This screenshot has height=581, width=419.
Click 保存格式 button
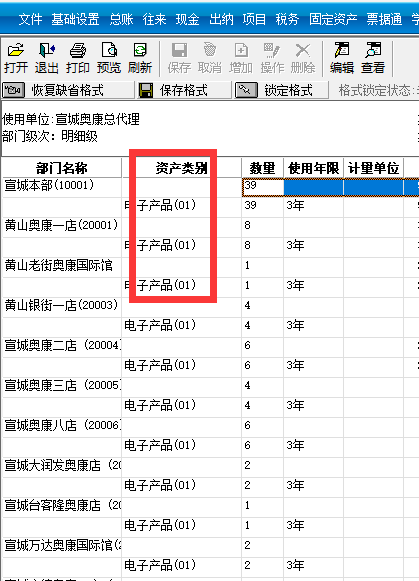pyautogui.click(x=184, y=90)
